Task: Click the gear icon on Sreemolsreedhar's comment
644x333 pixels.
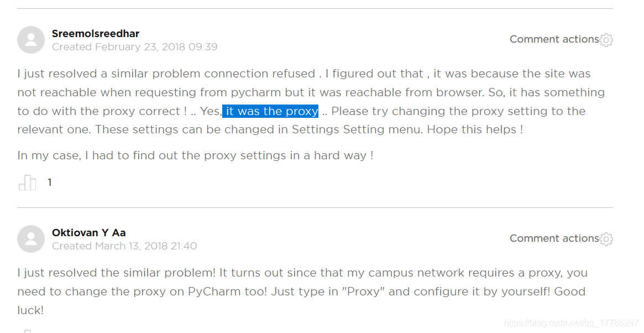Action: (x=606, y=40)
